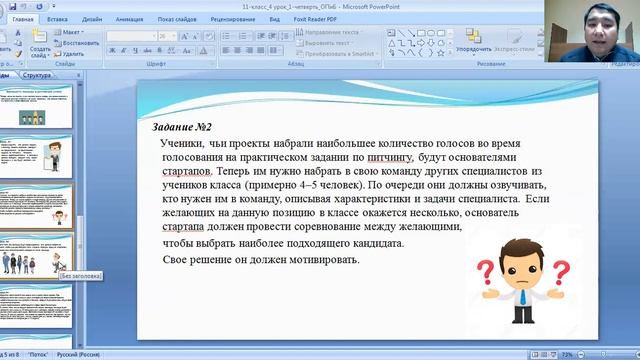Open the Вид ribbon tab
Viewport: 640px width, 360px height.
pyautogui.click(x=274, y=19)
